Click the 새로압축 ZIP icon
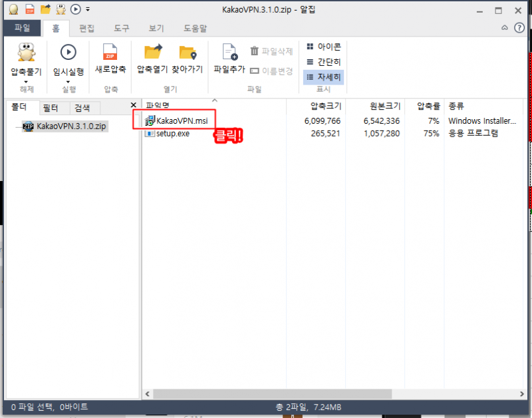The height and width of the screenshot is (418, 532). click(x=110, y=52)
